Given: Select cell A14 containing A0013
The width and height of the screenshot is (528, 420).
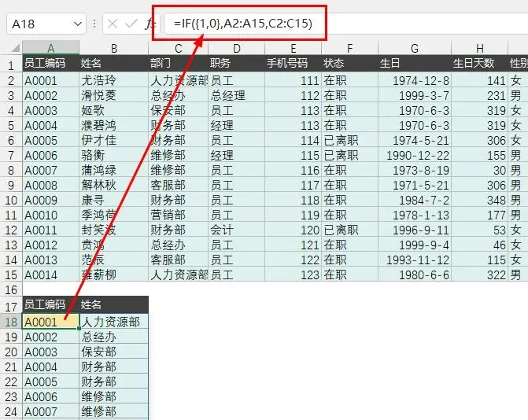Looking at the screenshot, I should pos(51,260).
